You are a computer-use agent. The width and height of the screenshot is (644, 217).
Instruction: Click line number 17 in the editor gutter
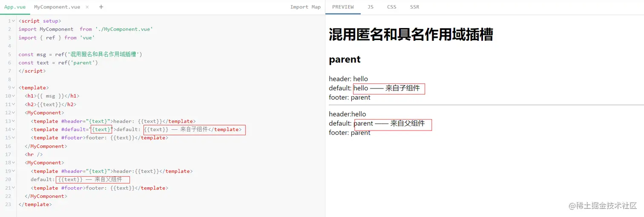point(8,154)
